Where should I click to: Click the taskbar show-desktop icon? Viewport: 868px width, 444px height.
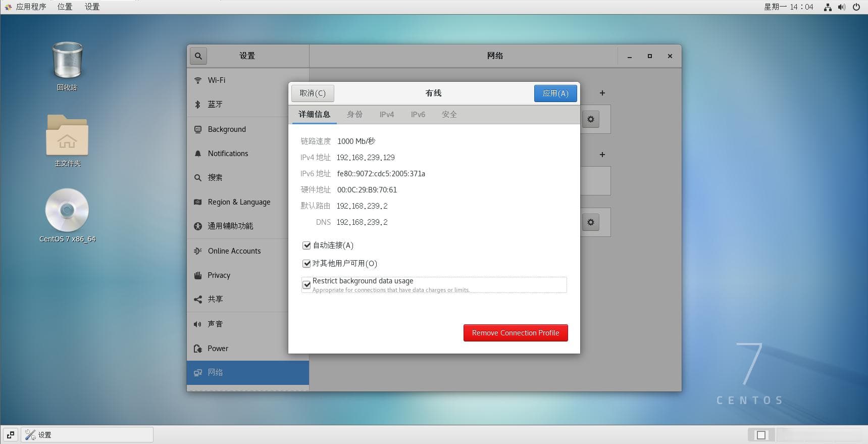11,435
